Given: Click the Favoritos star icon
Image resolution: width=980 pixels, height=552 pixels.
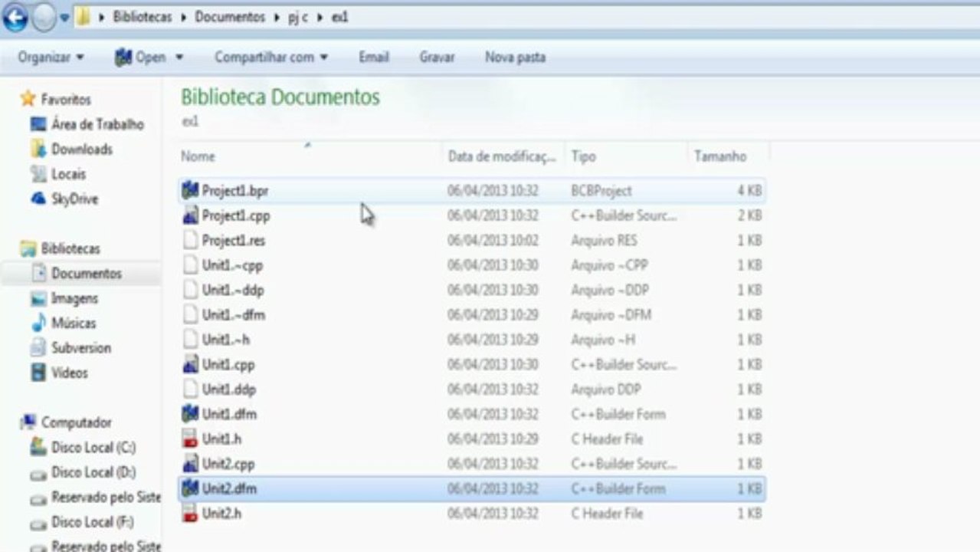Looking at the screenshot, I should coord(28,99).
